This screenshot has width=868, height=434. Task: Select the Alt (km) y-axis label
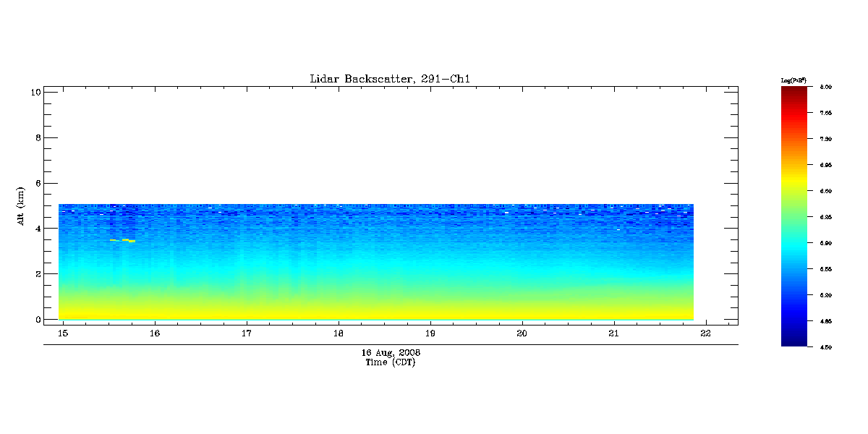(21, 205)
